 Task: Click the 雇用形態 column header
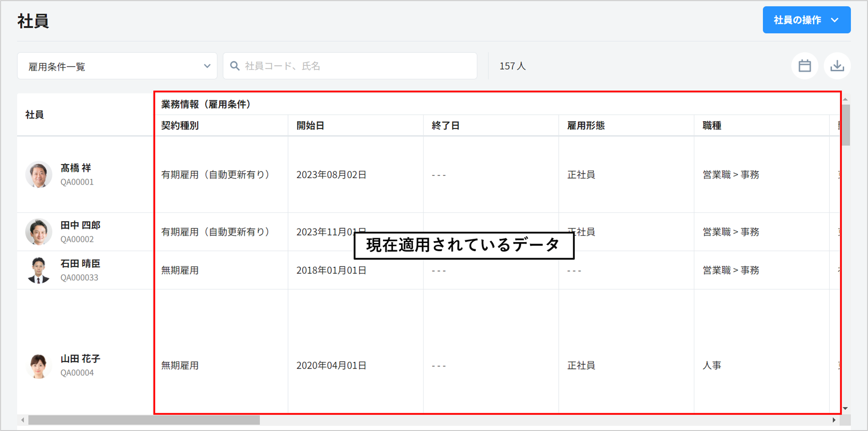pyautogui.click(x=586, y=126)
